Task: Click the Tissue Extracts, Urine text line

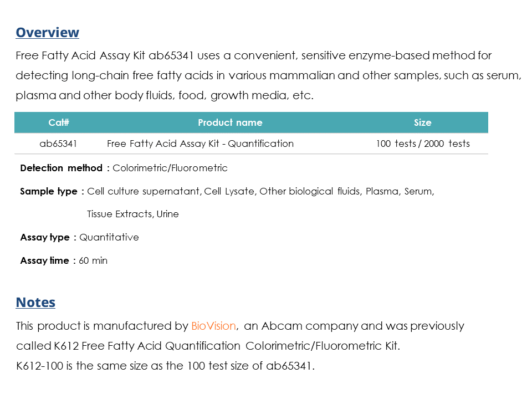Action: 132,214
